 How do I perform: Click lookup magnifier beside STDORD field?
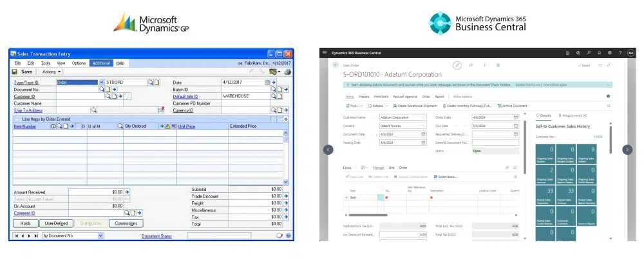click(x=151, y=83)
